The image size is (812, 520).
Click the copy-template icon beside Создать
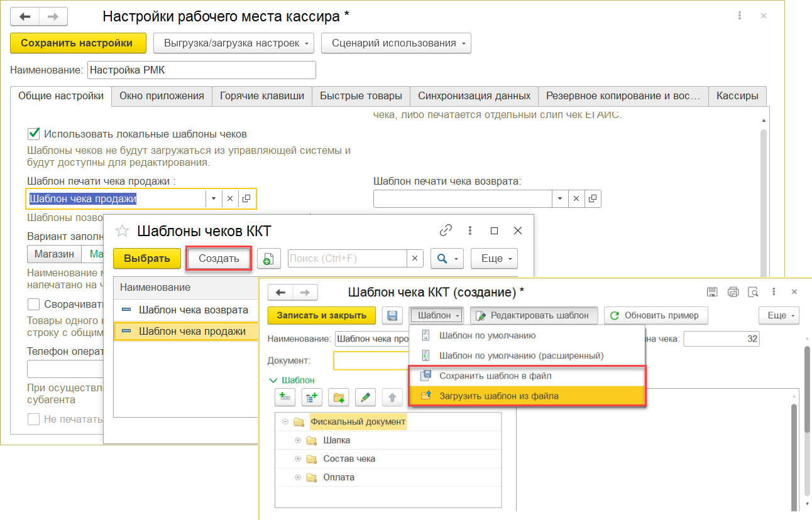[268, 259]
